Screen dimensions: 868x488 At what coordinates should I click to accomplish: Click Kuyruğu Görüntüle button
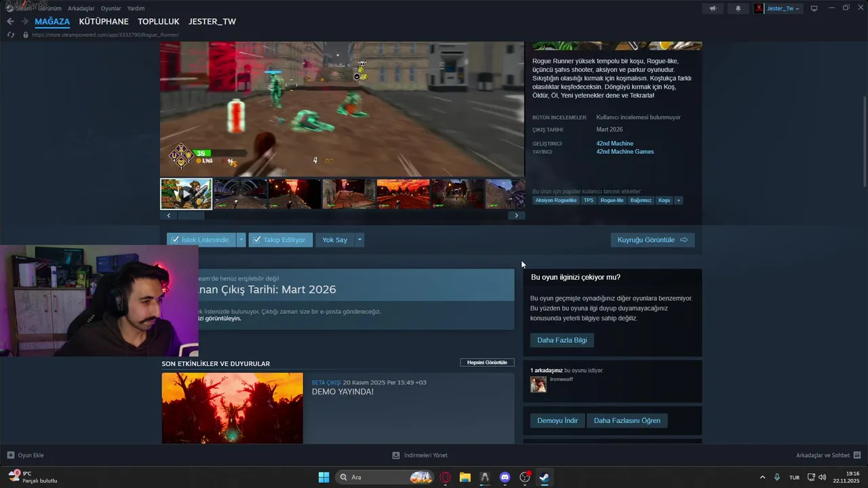(x=652, y=240)
